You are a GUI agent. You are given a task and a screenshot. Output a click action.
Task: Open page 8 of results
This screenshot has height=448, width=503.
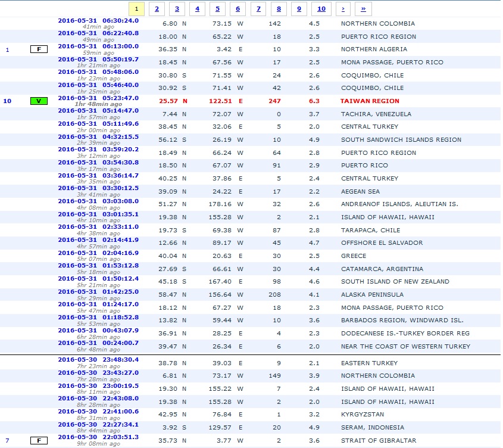coord(278,9)
